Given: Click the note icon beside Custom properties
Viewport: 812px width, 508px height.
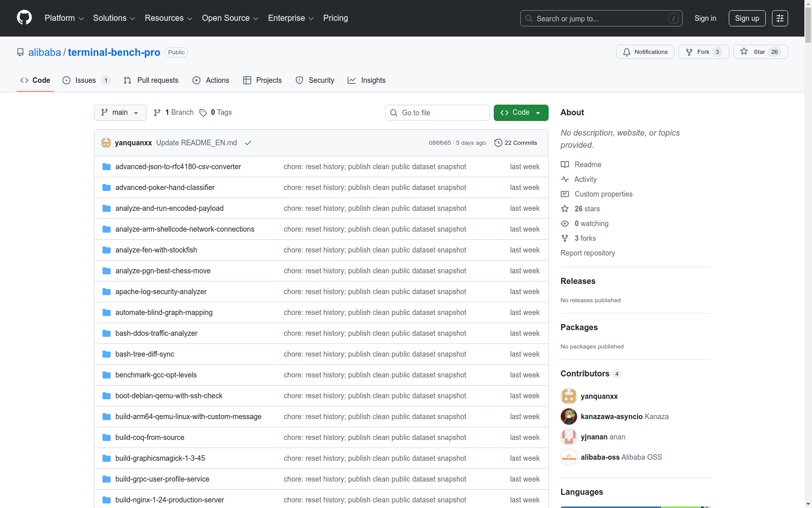Looking at the screenshot, I should pyautogui.click(x=565, y=194).
